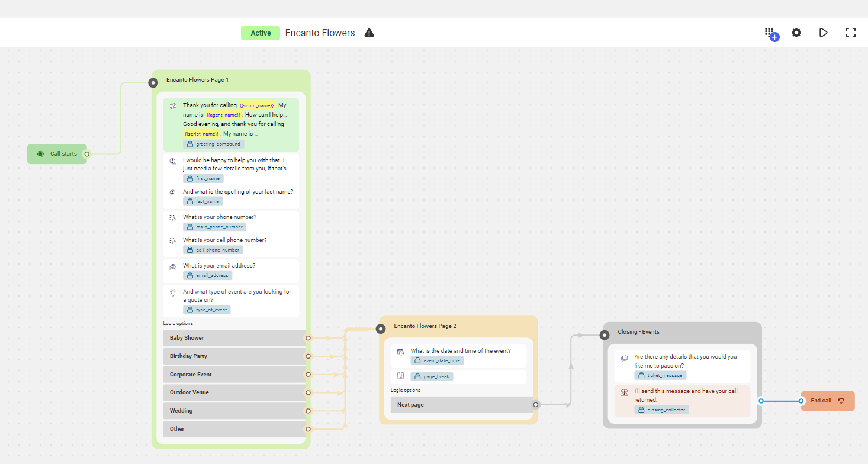Click the person icon beside first_name question
The height and width of the screenshot is (464, 868).
pos(173,161)
